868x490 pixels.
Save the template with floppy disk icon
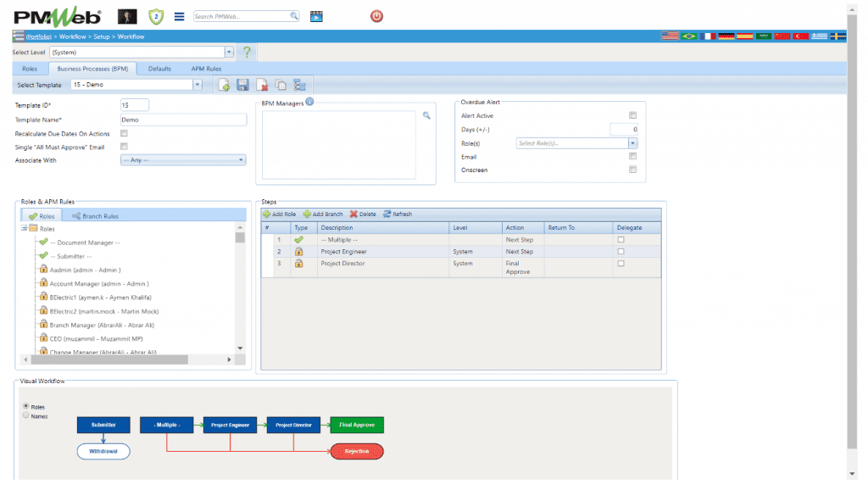point(242,85)
